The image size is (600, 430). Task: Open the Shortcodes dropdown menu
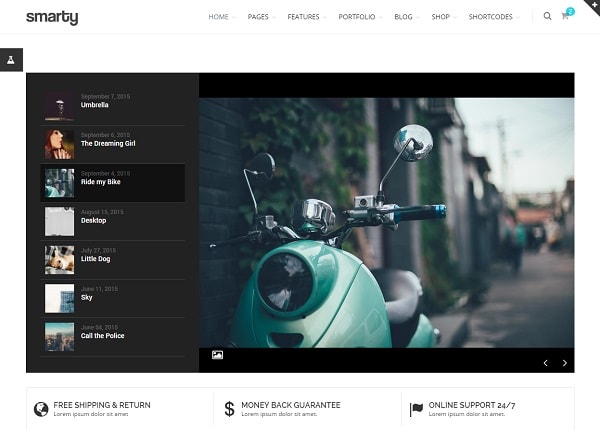pos(492,17)
